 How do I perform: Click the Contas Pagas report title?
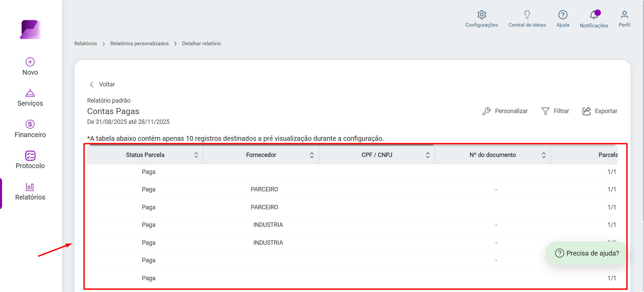(113, 111)
